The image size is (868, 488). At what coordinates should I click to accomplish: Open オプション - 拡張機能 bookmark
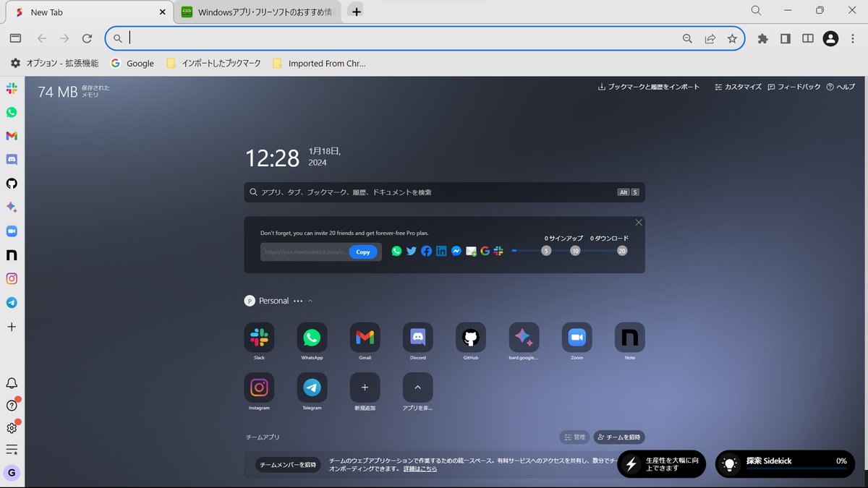pyautogui.click(x=54, y=64)
